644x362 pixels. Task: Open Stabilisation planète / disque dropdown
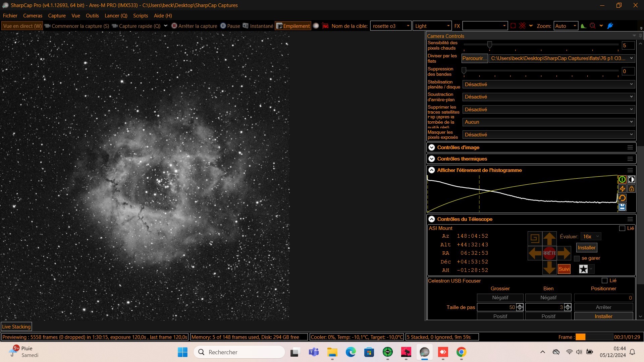point(548,84)
